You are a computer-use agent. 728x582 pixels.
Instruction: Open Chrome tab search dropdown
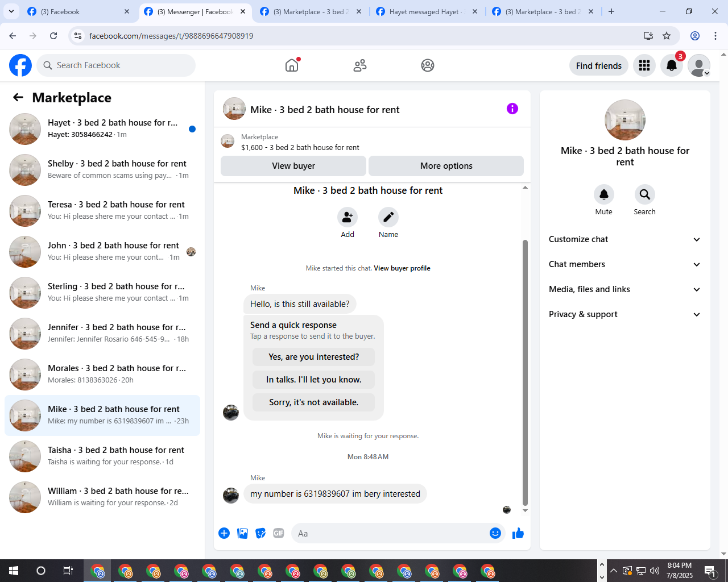[11, 11]
